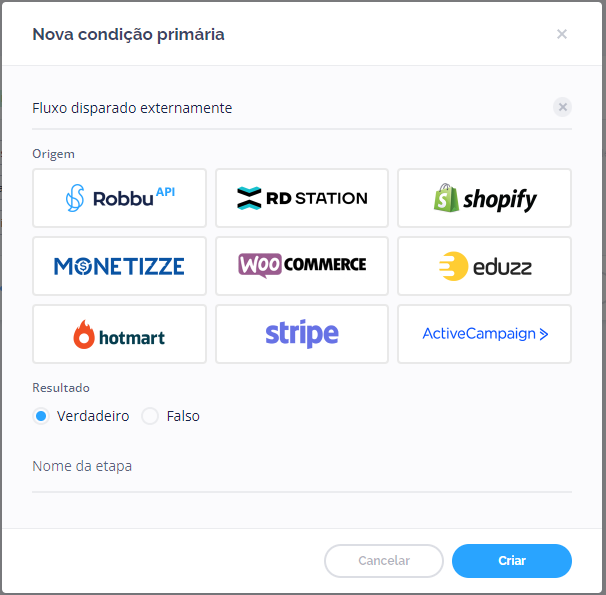Click the Verdadeiro result label
This screenshot has height=595, width=606.
pyautogui.click(x=93, y=416)
